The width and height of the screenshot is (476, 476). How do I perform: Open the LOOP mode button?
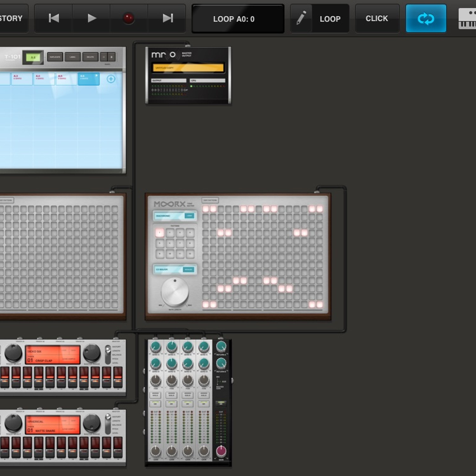(x=330, y=19)
